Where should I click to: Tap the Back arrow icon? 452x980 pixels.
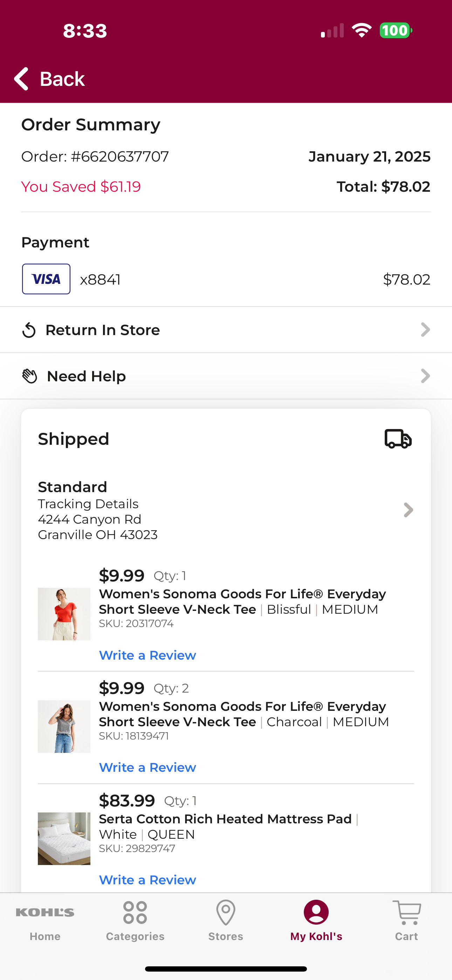[x=21, y=79]
